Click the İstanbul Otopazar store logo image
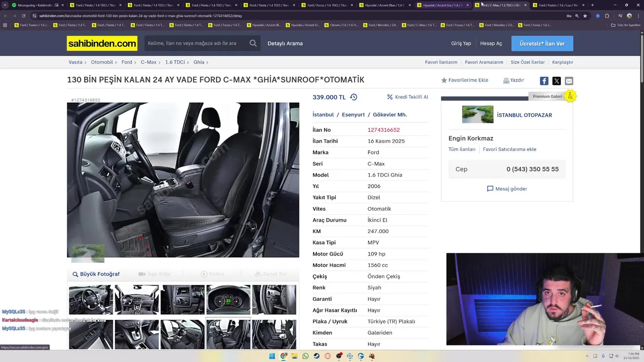 tap(477, 115)
